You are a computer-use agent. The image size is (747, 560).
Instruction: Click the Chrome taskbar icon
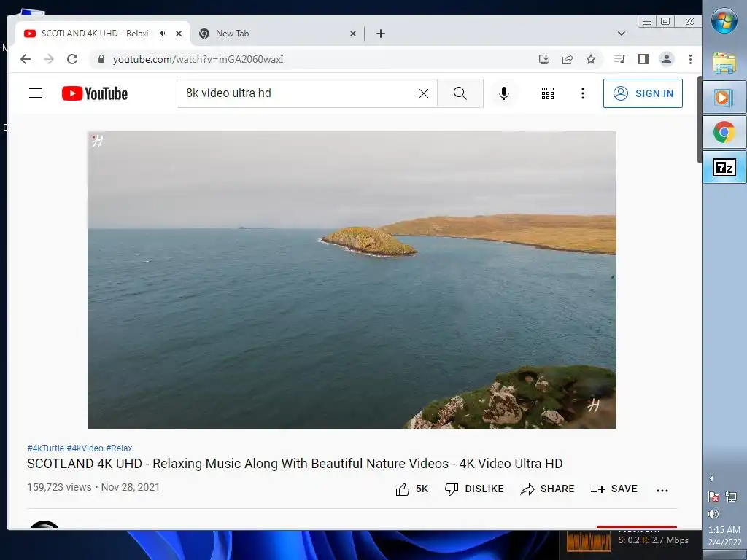coord(724,132)
